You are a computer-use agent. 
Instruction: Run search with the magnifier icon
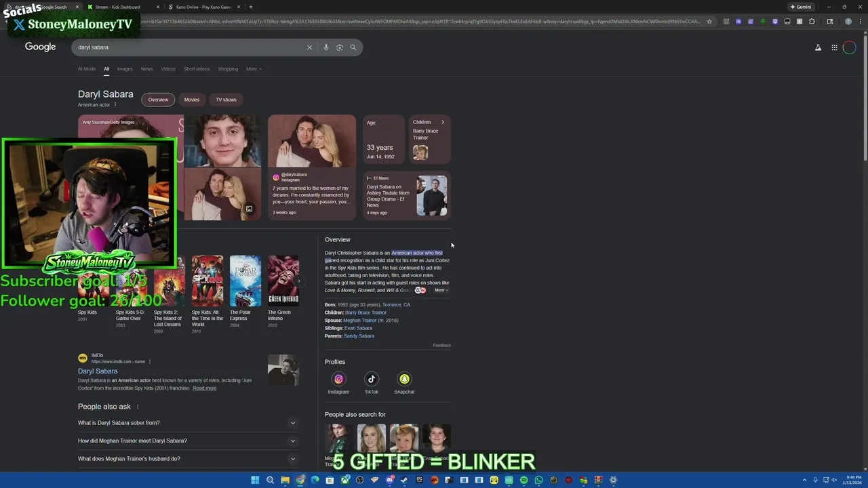tap(353, 47)
